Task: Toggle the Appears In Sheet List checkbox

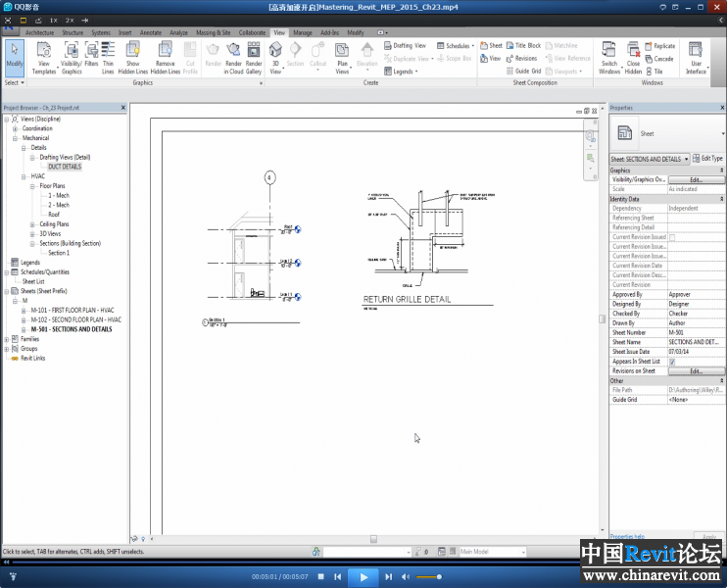Action: pos(672,362)
